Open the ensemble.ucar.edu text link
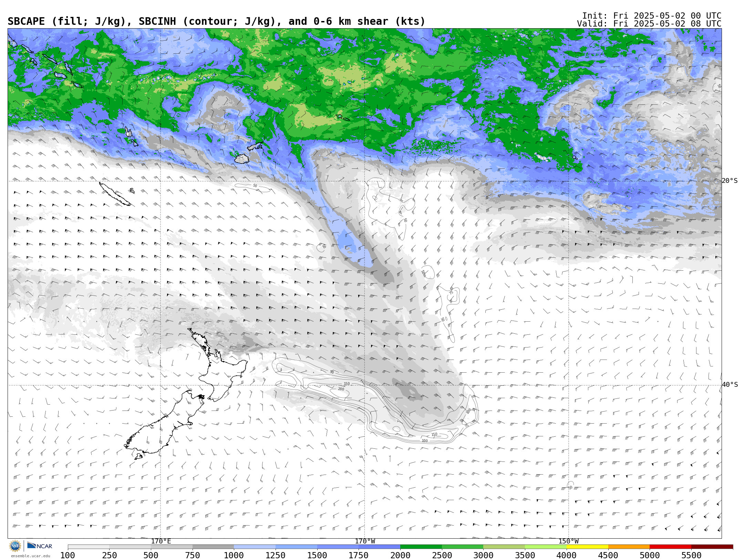This screenshot has height=560, width=744. pyautogui.click(x=30, y=556)
